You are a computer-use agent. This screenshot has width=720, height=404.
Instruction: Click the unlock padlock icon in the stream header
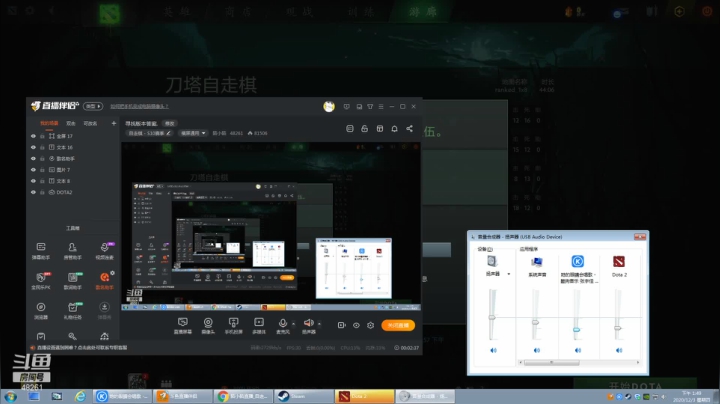click(365, 129)
